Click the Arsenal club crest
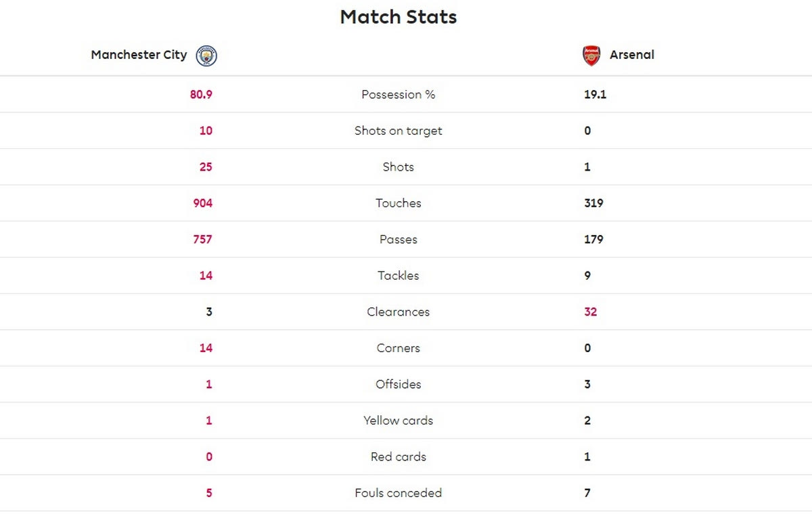The width and height of the screenshot is (812, 518). click(591, 56)
